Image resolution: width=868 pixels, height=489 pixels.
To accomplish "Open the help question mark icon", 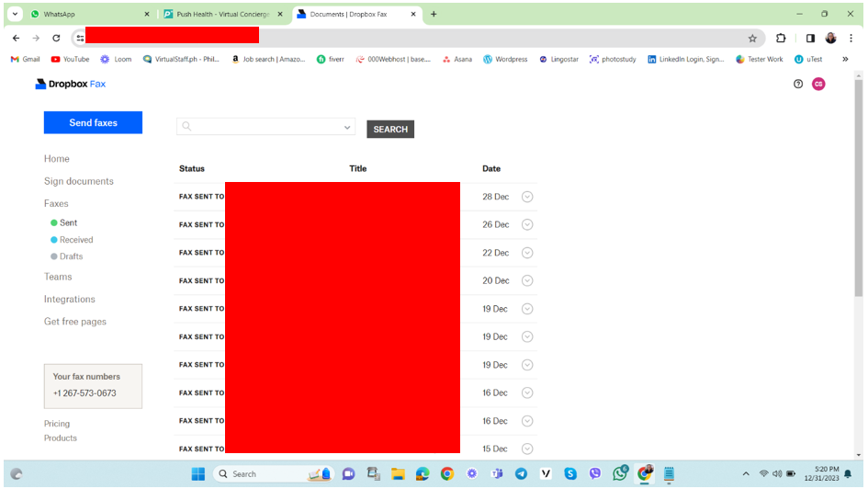I will click(x=797, y=85).
